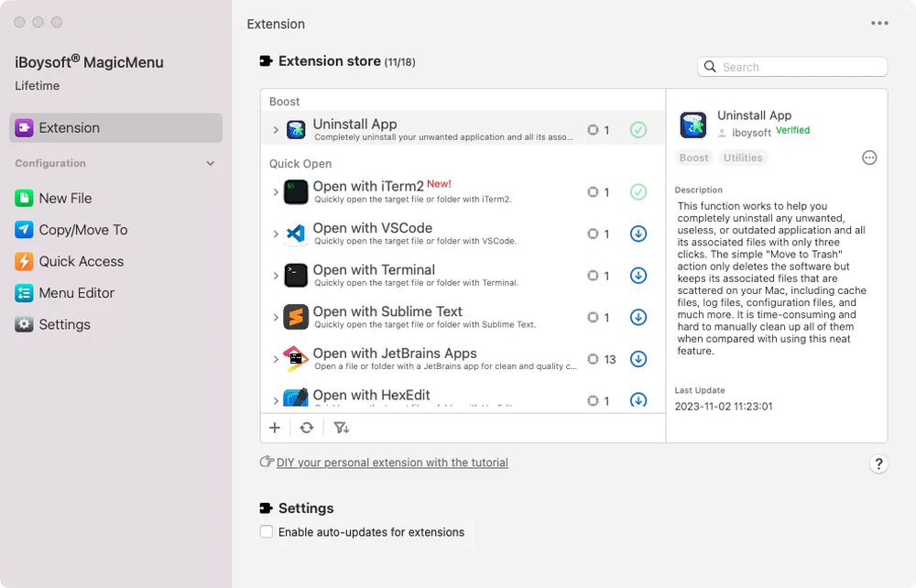Expand the Open with iTerm2 row
Image resolution: width=916 pixels, height=588 pixels.
coord(276,192)
